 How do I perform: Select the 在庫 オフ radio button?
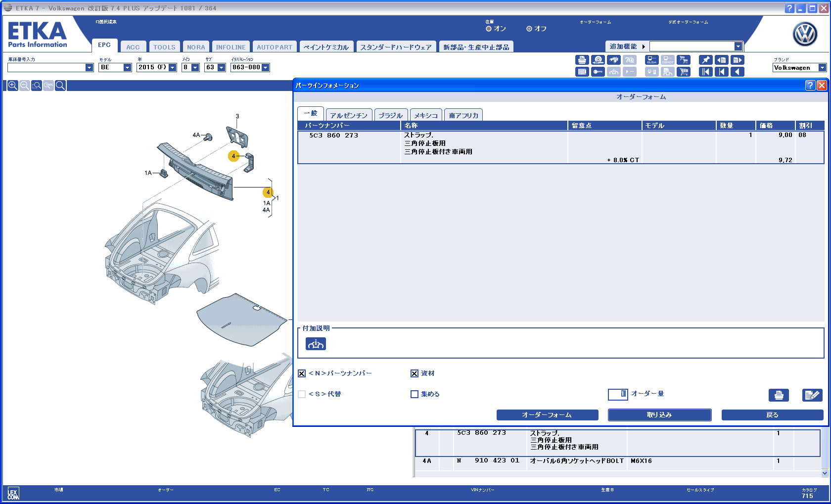click(529, 29)
